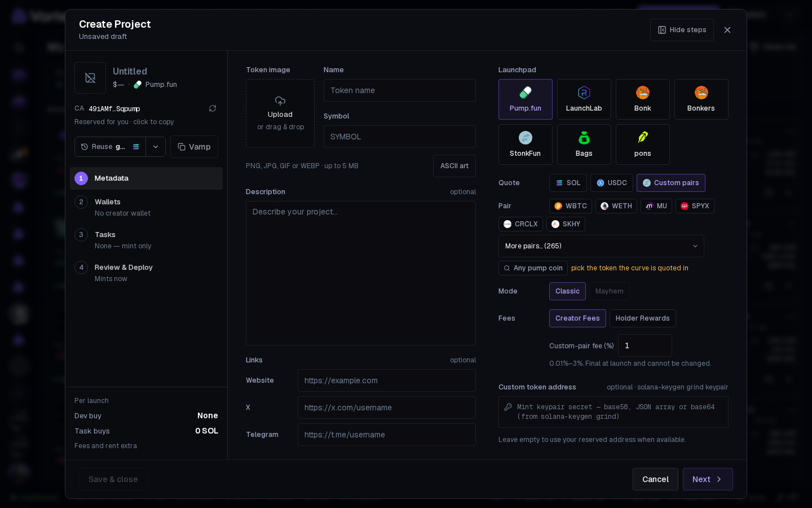Focus the Symbol input field
Screen dimensions: 812x508
point(400,137)
